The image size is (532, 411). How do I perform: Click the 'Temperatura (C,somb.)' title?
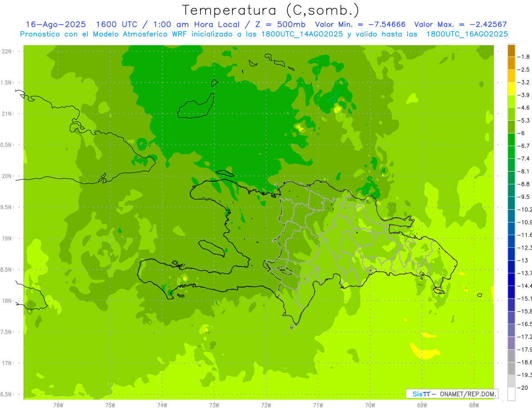[x=271, y=10]
